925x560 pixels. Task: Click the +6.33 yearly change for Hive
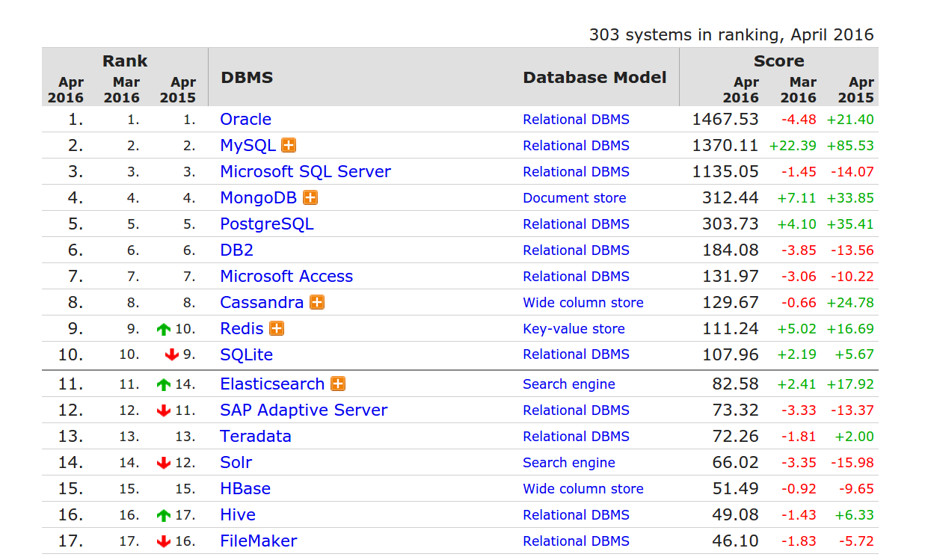point(855,515)
